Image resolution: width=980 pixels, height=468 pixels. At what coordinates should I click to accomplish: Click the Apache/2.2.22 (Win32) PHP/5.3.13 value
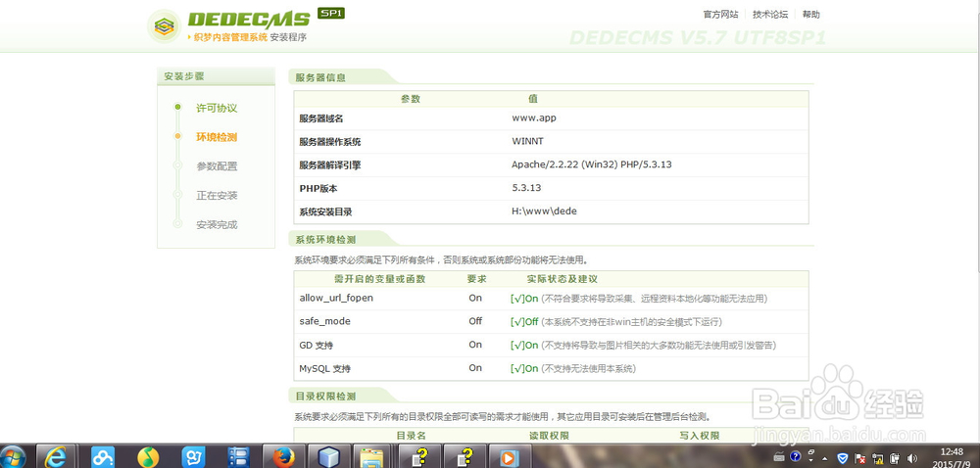[x=591, y=164]
